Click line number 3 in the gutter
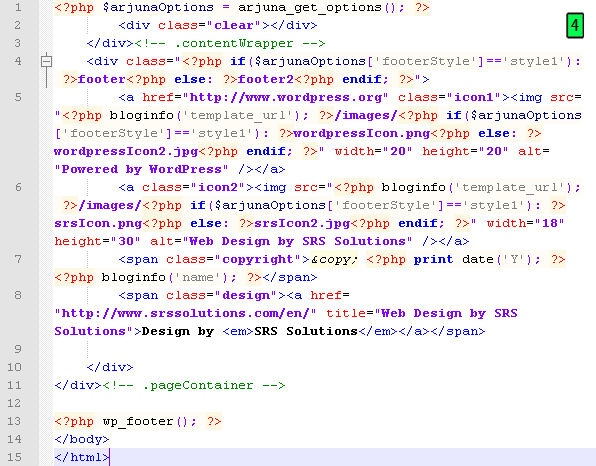This screenshot has width=596, height=466. [x=18, y=43]
